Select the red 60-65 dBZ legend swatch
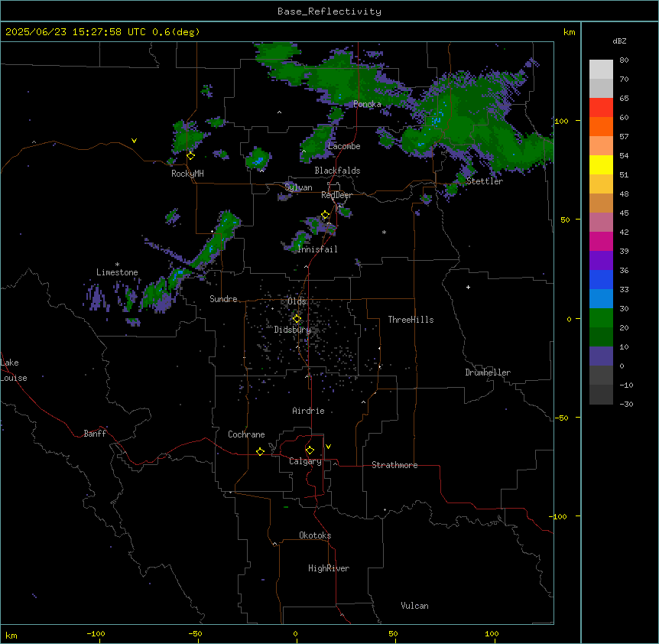The image size is (659, 644). 601,108
